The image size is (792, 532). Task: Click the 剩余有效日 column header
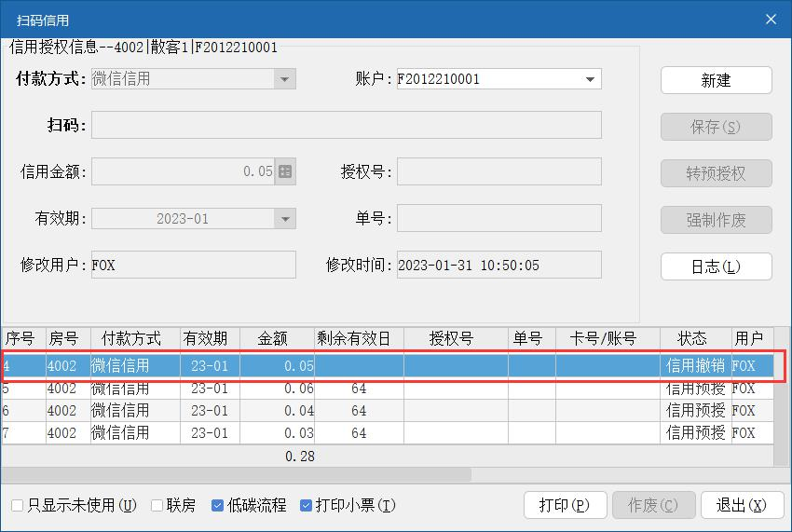coord(359,338)
